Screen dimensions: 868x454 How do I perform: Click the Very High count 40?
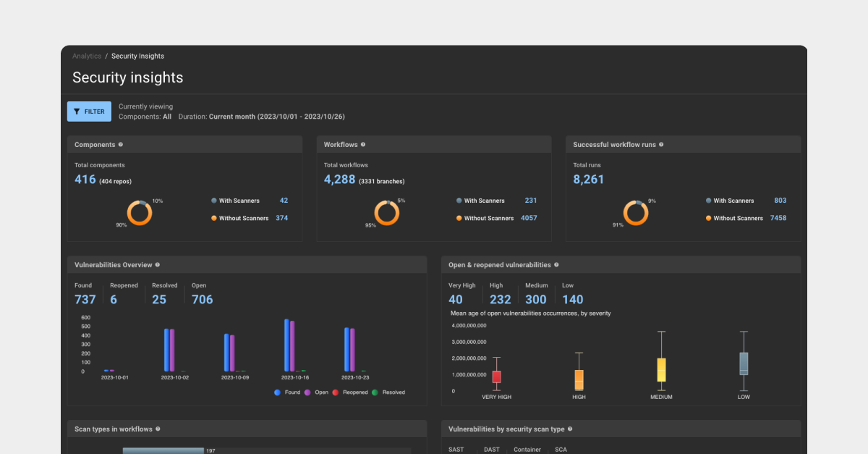coord(456,299)
